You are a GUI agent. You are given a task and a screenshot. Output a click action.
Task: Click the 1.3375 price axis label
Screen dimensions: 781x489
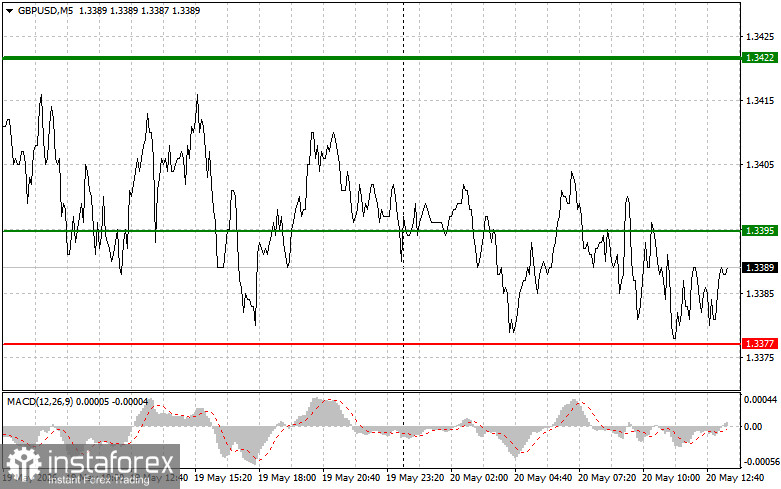(760, 358)
